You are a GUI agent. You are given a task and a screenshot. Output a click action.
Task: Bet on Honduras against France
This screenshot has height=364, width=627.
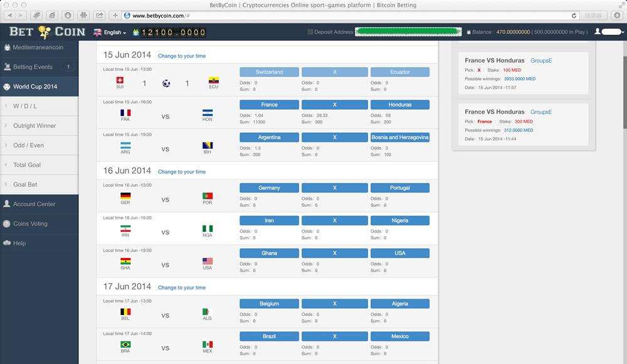click(400, 105)
